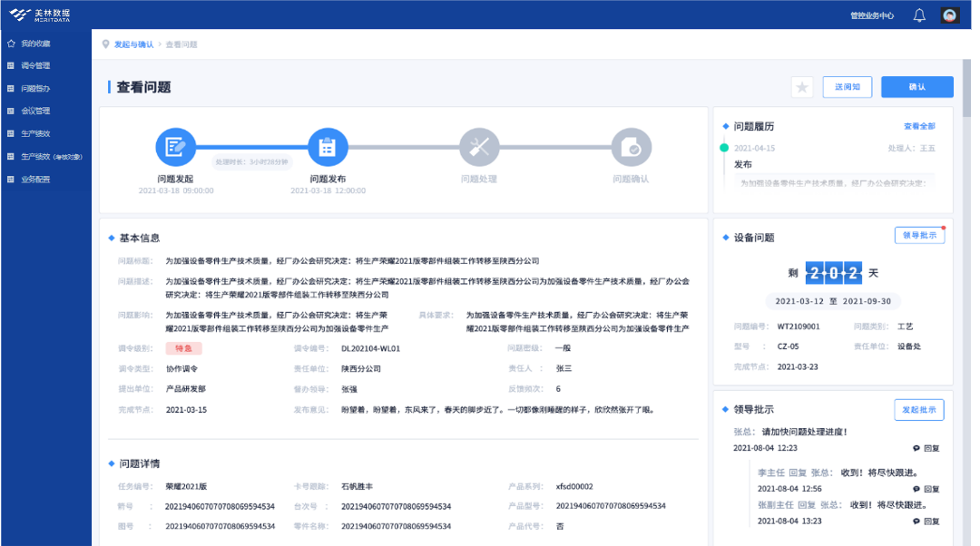
Task: Open 业务配置 from the sidebar
Action: [x=36, y=178]
